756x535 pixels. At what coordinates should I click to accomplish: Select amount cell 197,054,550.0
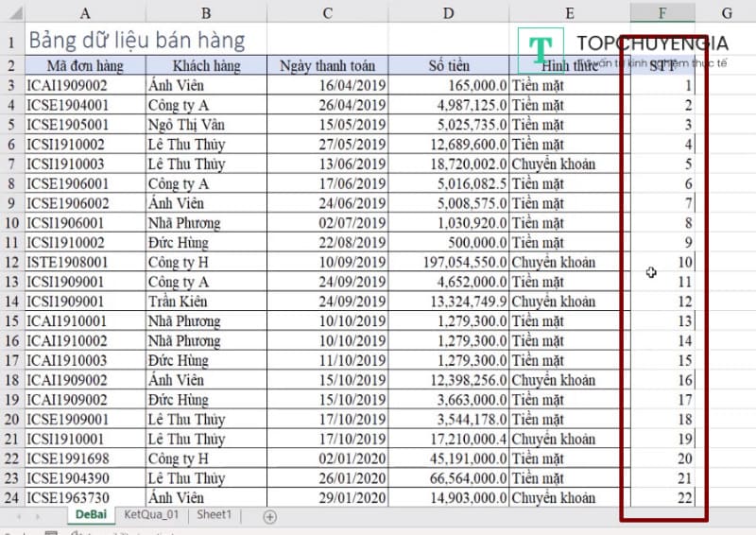coord(448,262)
